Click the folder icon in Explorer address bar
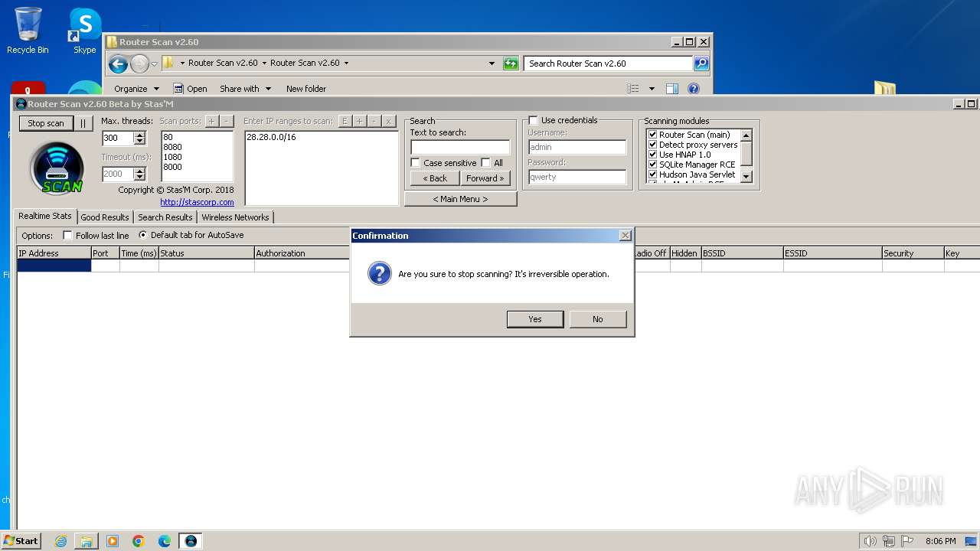This screenshot has width=980, height=551. click(x=168, y=64)
